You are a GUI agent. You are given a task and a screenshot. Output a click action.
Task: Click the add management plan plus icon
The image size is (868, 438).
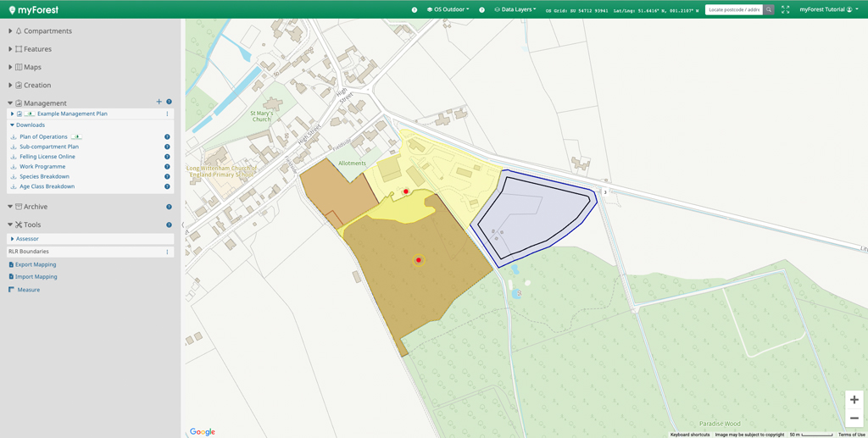point(159,103)
